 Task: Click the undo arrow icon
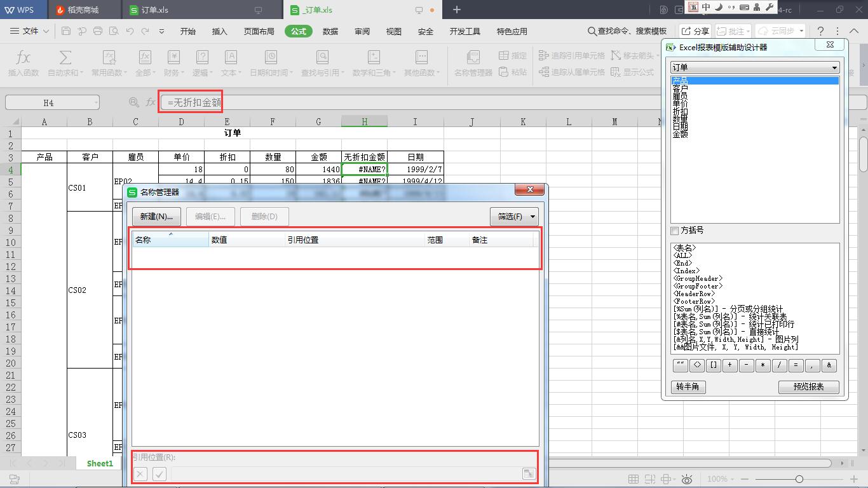click(x=130, y=31)
